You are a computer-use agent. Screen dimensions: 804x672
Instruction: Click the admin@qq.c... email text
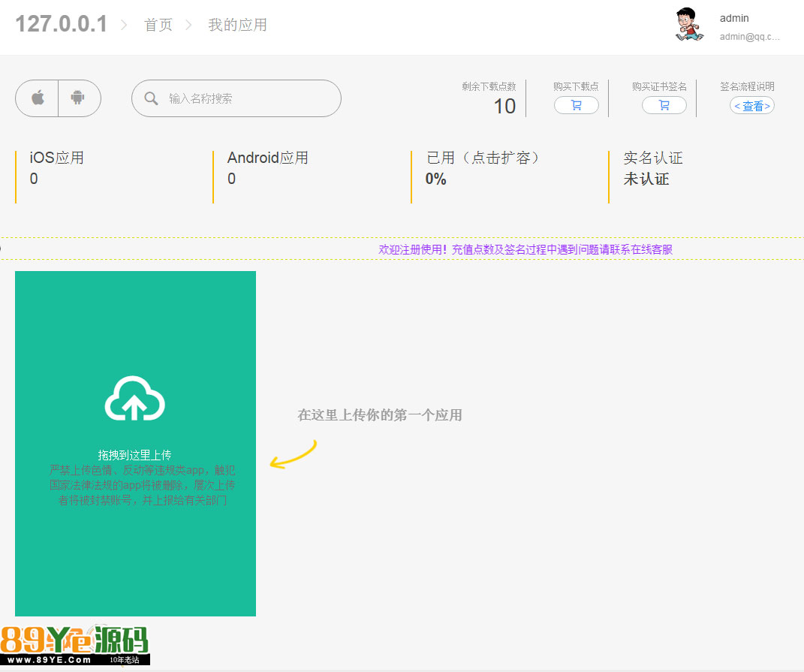(x=749, y=36)
